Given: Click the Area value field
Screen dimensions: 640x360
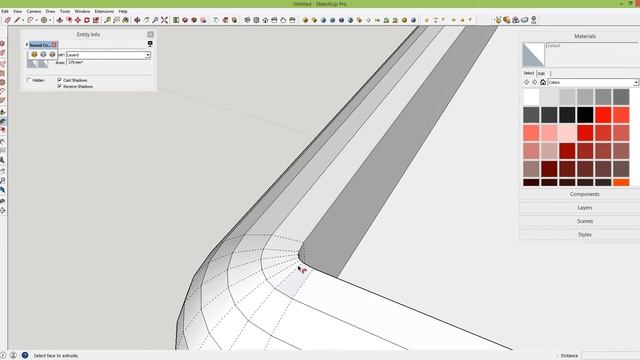Looking at the screenshot, I should click(x=109, y=62).
